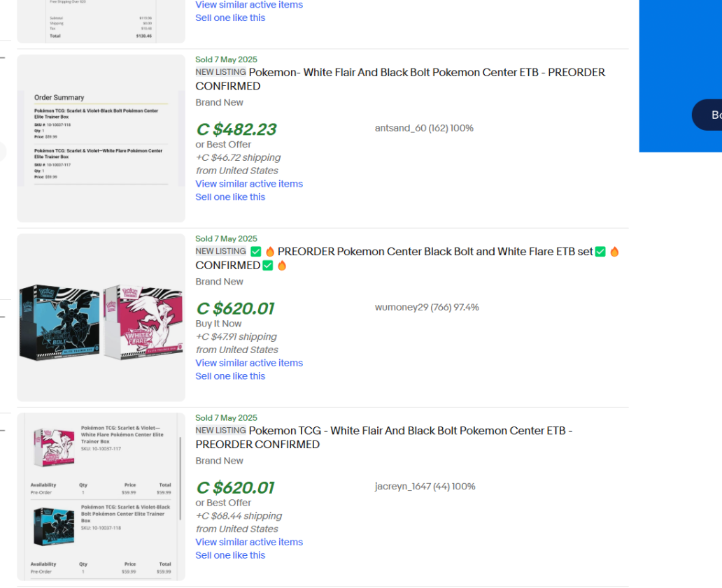This screenshot has height=588, width=722.
Task: View similar active items for wumoney29 listing
Action: click(249, 363)
